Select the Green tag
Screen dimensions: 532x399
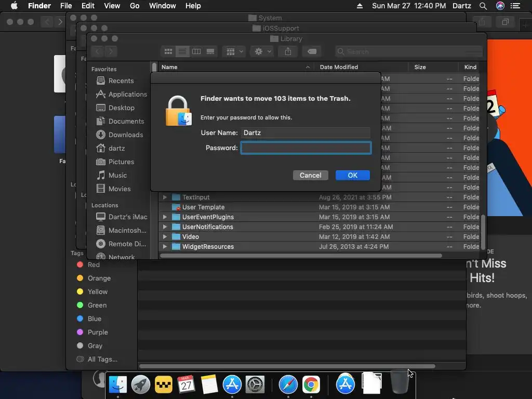point(91,305)
